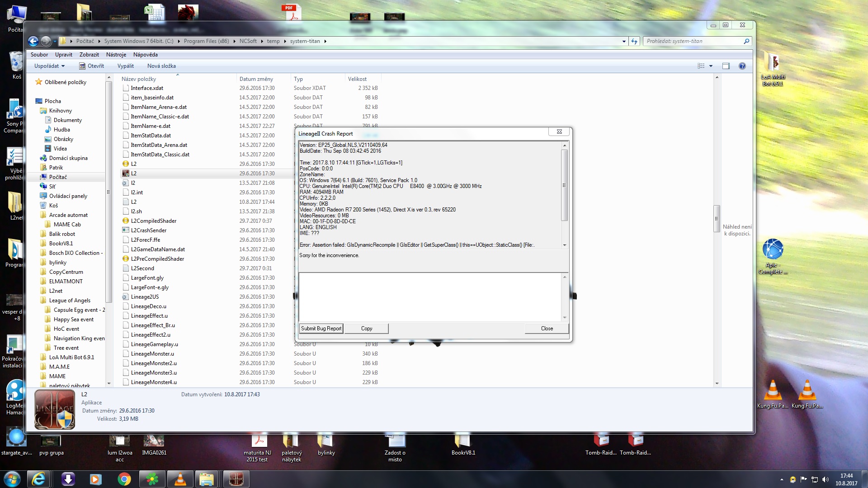
Task: Select the BookrV8.1 desktop folder icon
Action: click(x=463, y=444)
